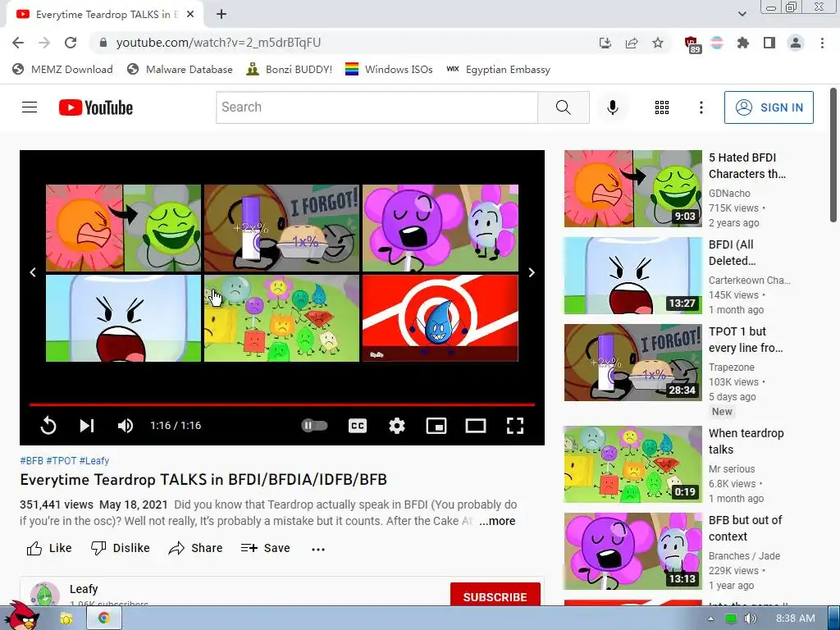This screenshot has height=630, width=840.
Task: Seek on the red progress bar
Action: 282,404
